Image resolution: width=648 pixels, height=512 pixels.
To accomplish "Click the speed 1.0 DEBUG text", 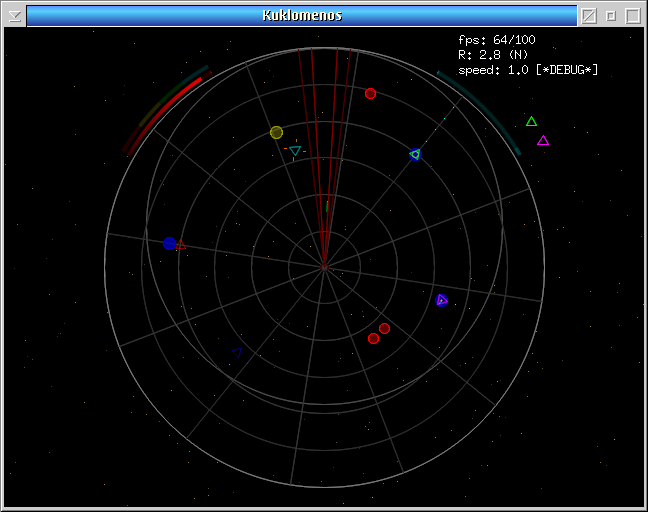I will pos(528,70).
